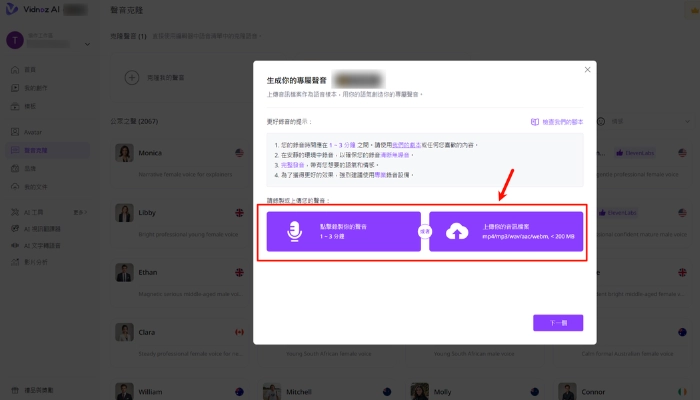Click the US flag on Monica's card
This screenshot has width=700, height=400.
[x=239, y=153]
